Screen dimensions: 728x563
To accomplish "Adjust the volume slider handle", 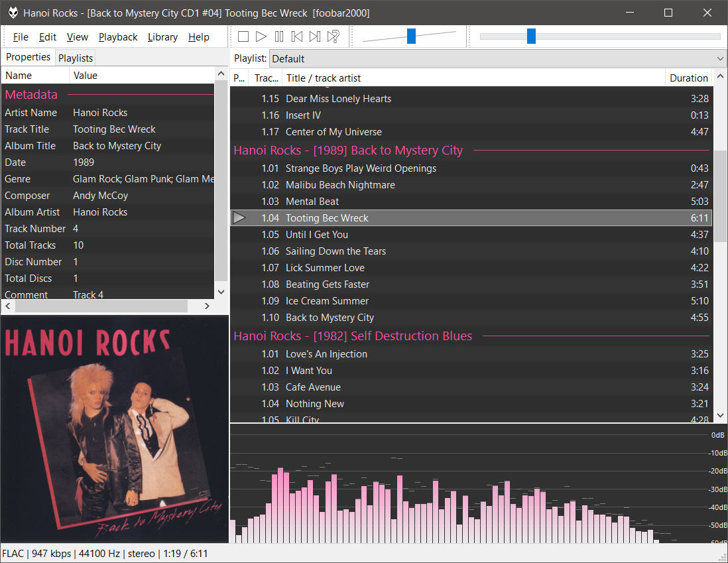I will click(411, 36).
